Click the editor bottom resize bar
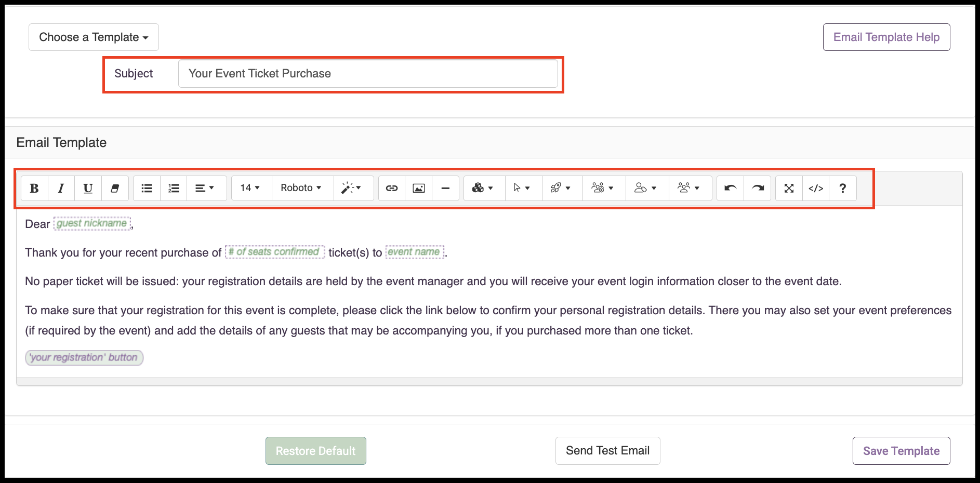The image size is (980, 483). [489, 382]
